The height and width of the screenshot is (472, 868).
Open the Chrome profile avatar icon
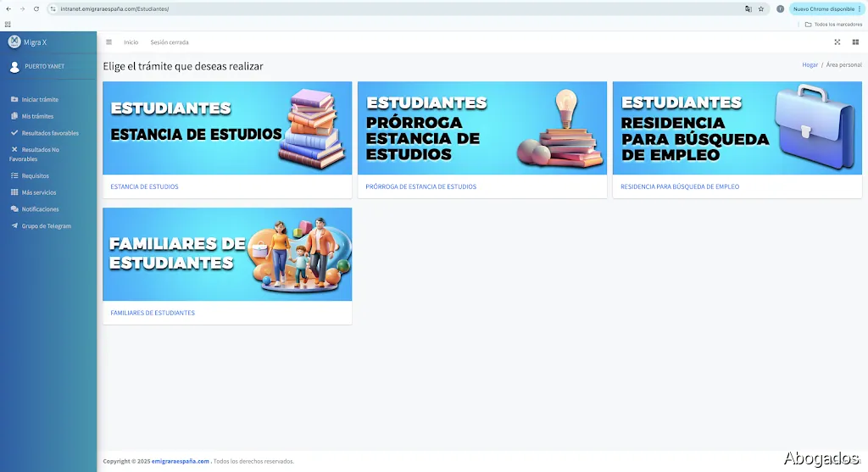click(780, 8)
